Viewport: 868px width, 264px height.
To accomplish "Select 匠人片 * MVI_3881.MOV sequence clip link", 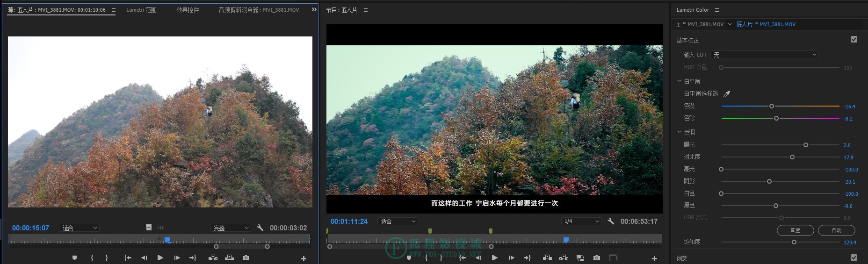I will click(766, 24).
